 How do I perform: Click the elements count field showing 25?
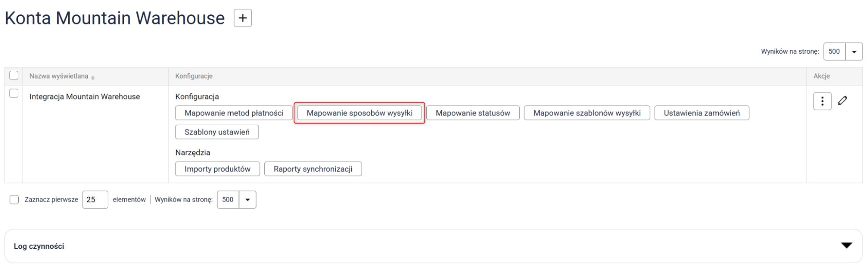click(x=95, y=200)
